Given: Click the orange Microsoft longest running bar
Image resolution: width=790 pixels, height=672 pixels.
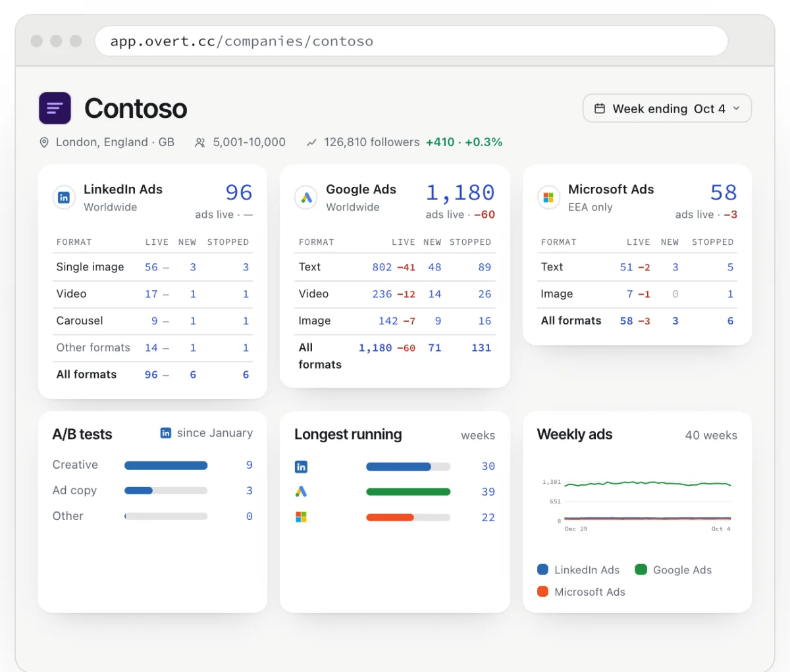Looking at the screenshot, I should click(408, 517).
